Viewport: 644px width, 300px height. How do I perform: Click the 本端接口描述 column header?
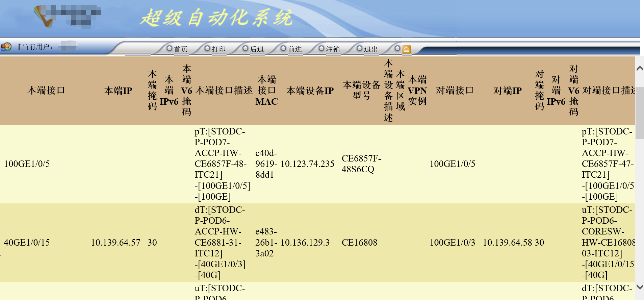[x=224, y=91]
